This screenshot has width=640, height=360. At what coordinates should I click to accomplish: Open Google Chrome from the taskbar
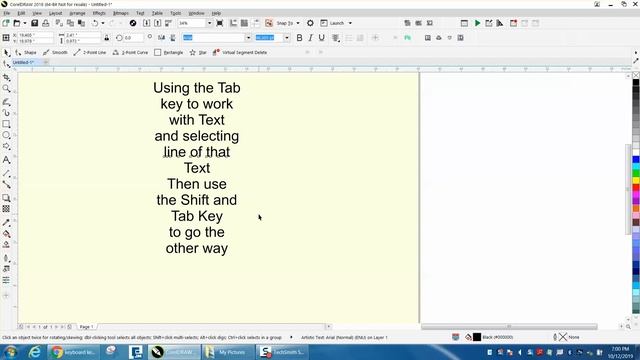click(73, 352)
